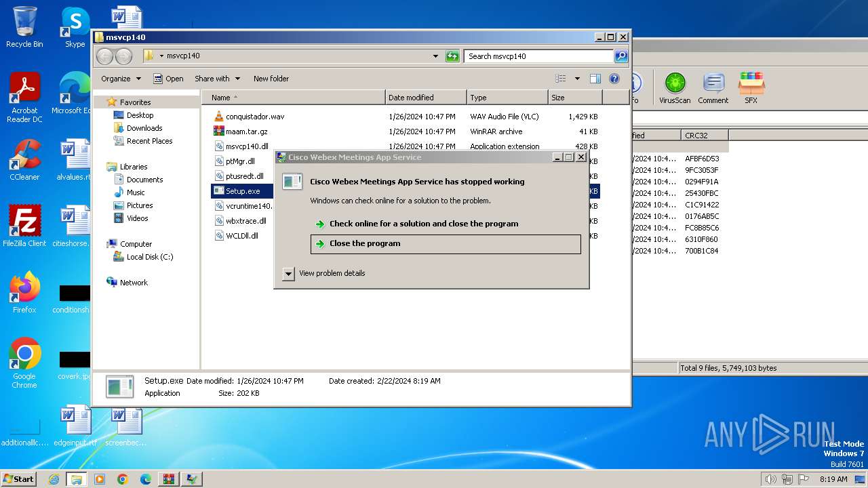Image resolution: width=868 pixels, height=488 pixels.
Task: Open the Start menu
Action: coord(19,479)
